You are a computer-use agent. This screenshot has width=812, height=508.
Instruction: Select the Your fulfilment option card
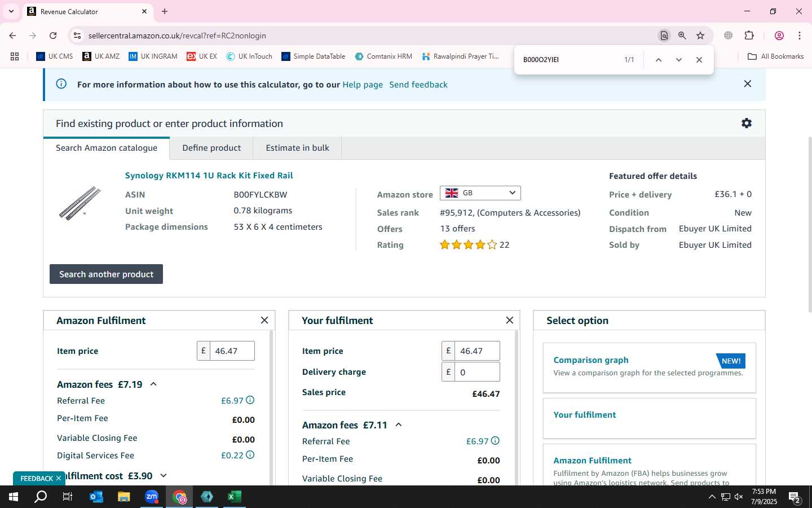point(650,418)
